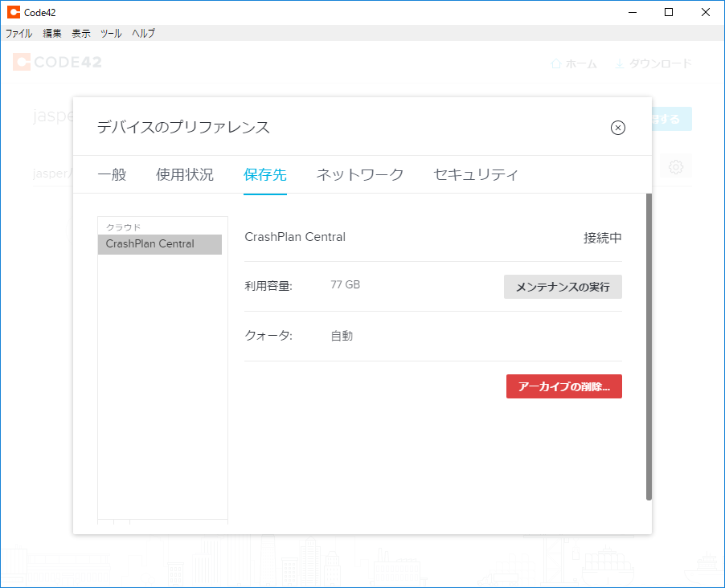Click the dialog's vertical scrollbar
Viewport: 725px width, 588px height.
pos(649,347)
